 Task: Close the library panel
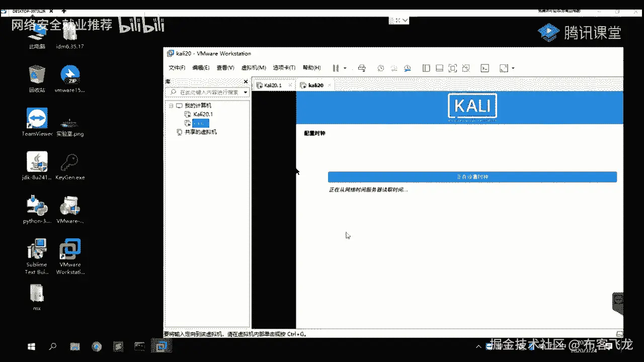coord(246,81)
